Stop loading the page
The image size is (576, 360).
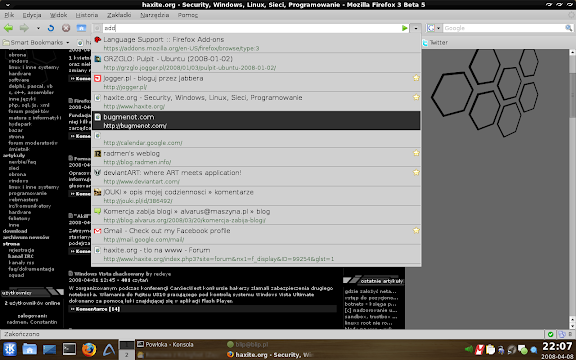pos(66,28)
